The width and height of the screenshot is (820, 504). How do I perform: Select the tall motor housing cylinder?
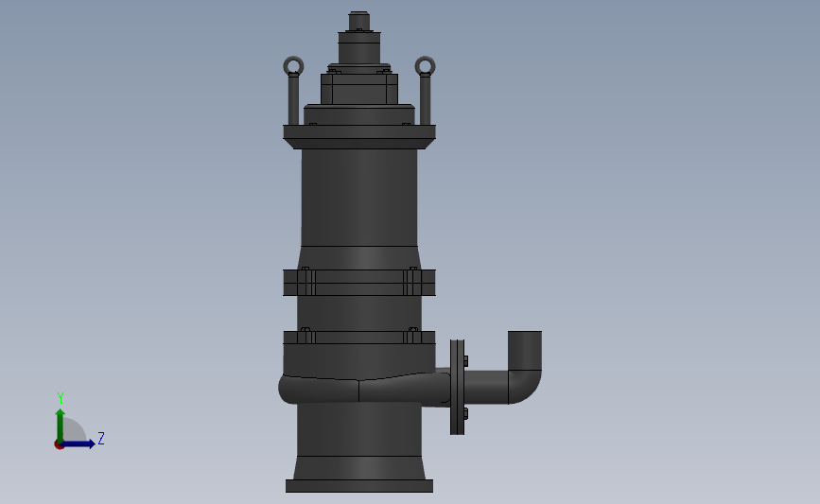pos(359,197)
